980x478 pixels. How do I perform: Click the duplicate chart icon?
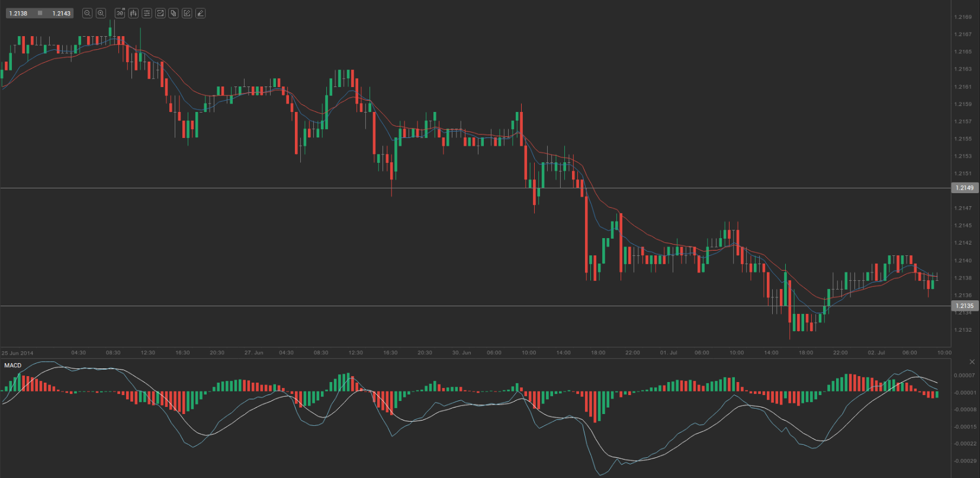tap(173, 13)
